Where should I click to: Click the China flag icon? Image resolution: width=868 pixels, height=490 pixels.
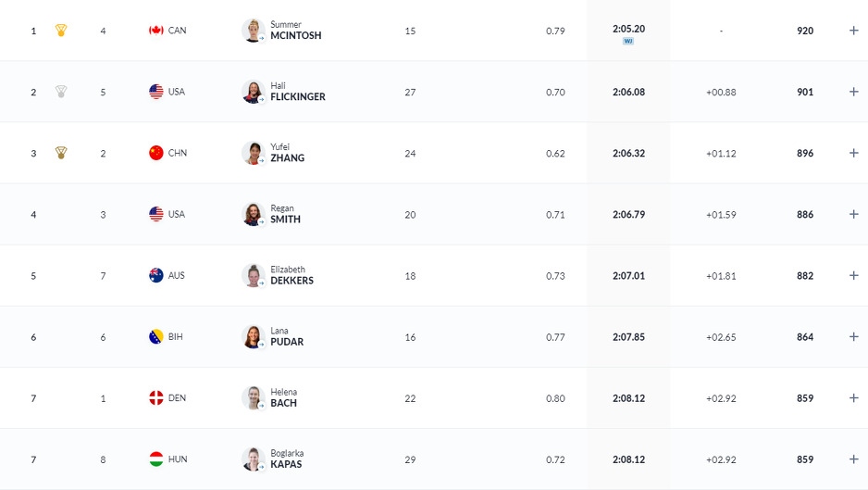tap(156, 153)
